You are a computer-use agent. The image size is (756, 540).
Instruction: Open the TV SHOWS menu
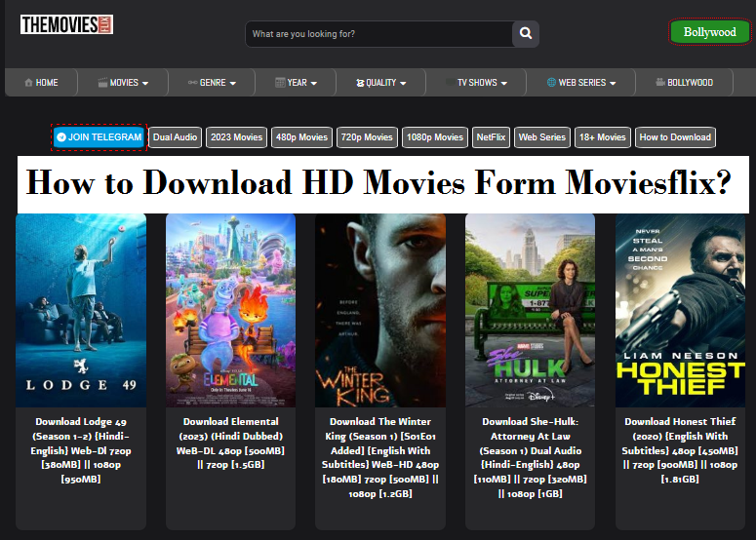[x=476, y=83]
